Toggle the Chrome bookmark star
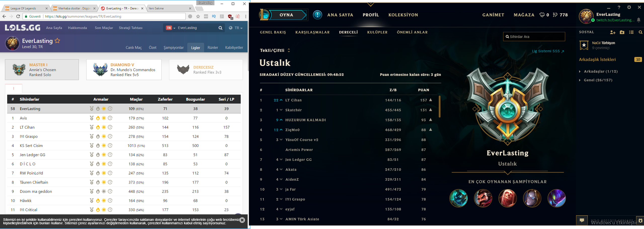644x229 pixels. point(198,16)
